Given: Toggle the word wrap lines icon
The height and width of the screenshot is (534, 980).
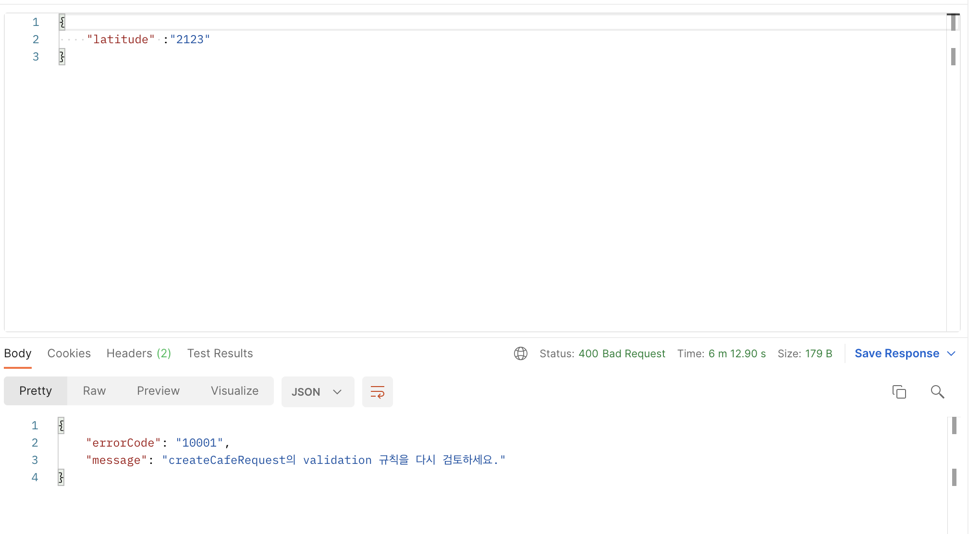Looking at the screenshot, I should 377,392.
